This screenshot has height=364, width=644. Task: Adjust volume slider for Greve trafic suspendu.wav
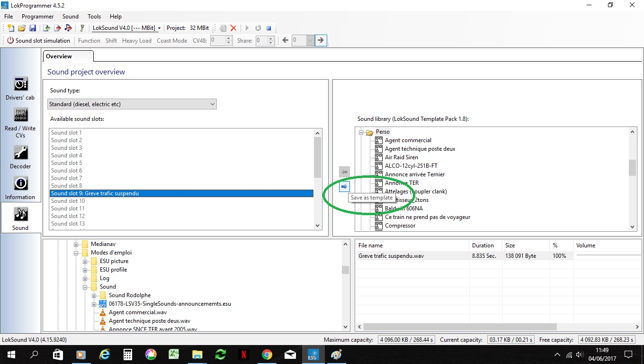click(609, 256)
